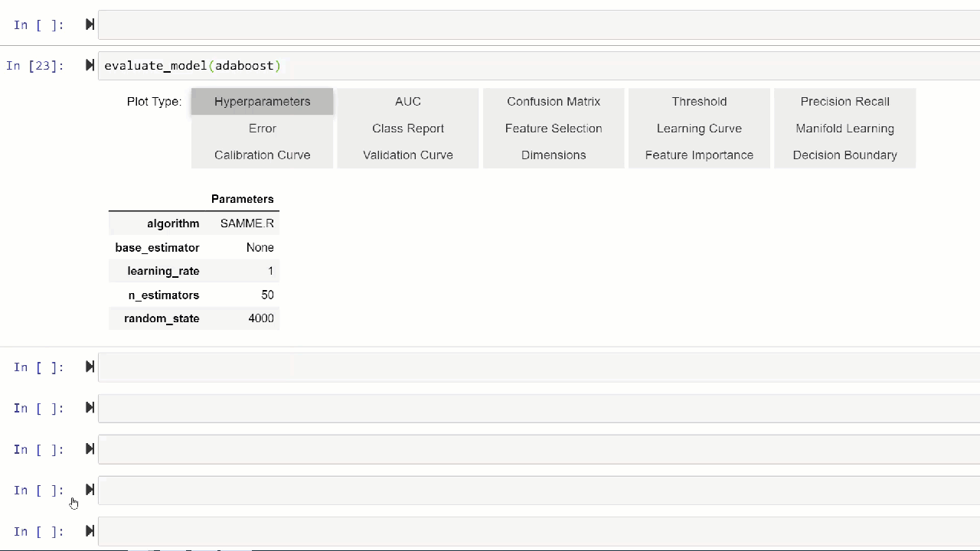Image resolution: width=980 pixels, height=551 pixels.
Task: Choose the Validation Curve plot
Action: pyautogui.click(x=408, y=155)
